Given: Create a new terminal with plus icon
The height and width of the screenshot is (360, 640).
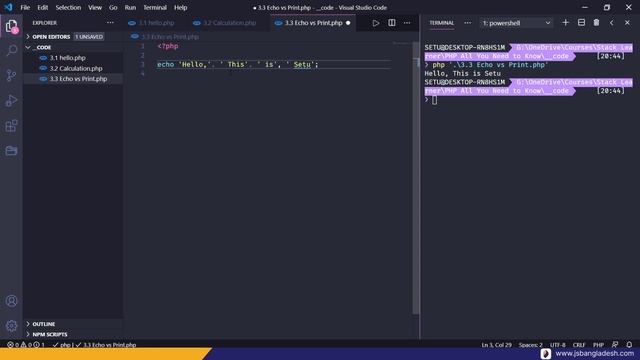Looking at the screenshot, I should point(565,23).
